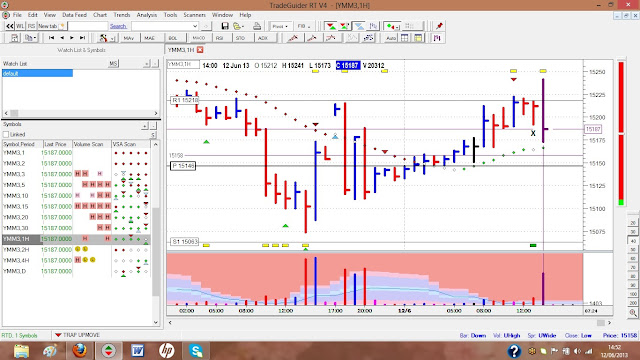Screen dimensions: 640x360
Task: Close the YMM3,1H chart tab
Action: pyautogui.click(x=200, y=50)
